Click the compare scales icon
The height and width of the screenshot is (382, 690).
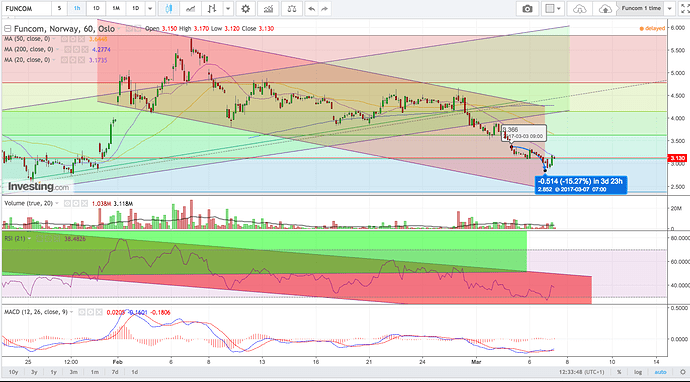pos(291,8)
